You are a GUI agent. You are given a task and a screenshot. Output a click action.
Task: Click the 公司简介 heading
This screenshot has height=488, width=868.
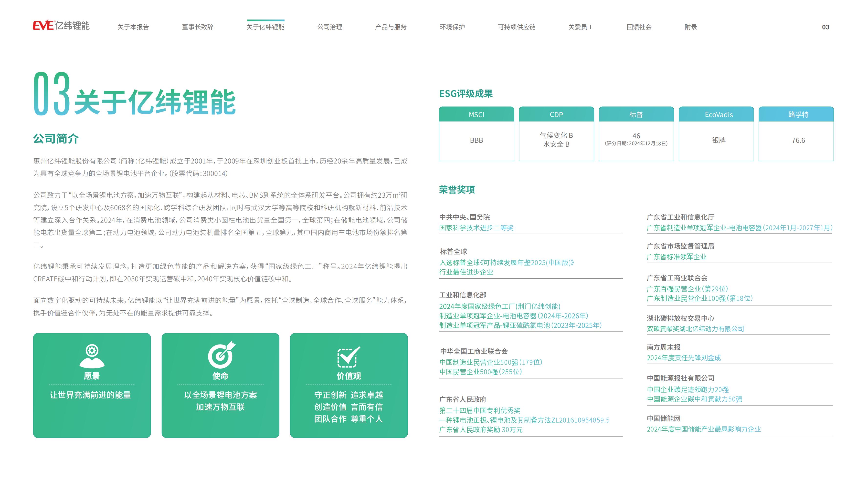click(56, 139)
